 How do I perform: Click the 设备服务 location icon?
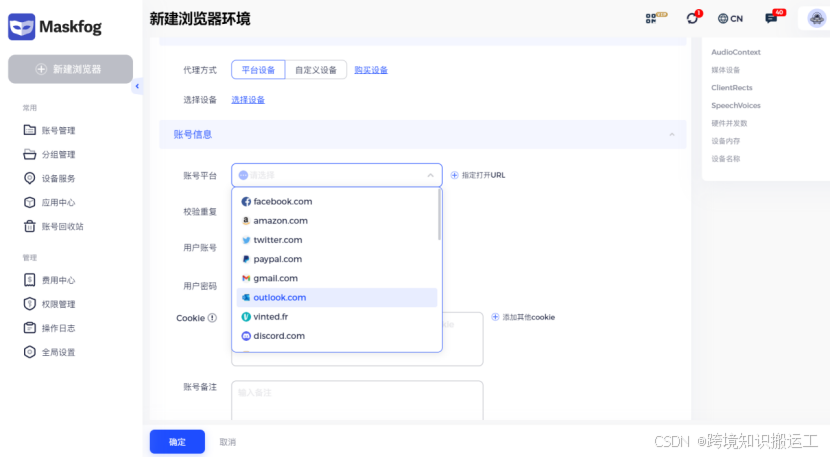30,178
